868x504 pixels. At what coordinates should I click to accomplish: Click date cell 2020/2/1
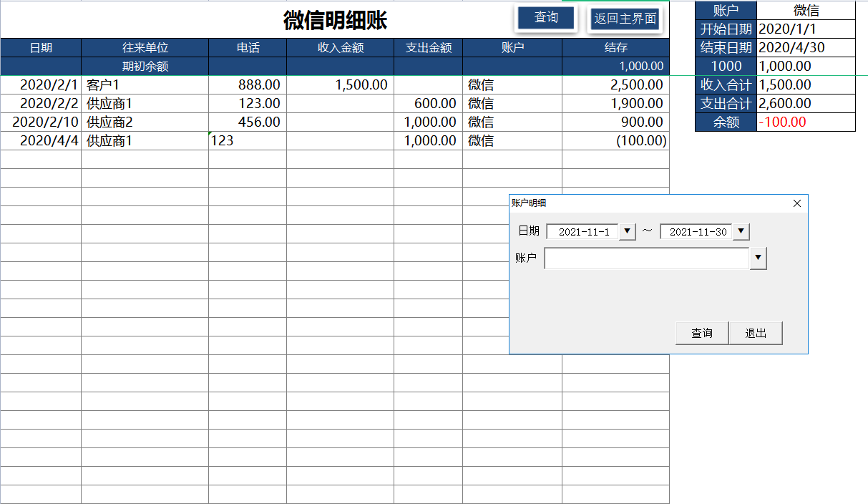(41, 85)
